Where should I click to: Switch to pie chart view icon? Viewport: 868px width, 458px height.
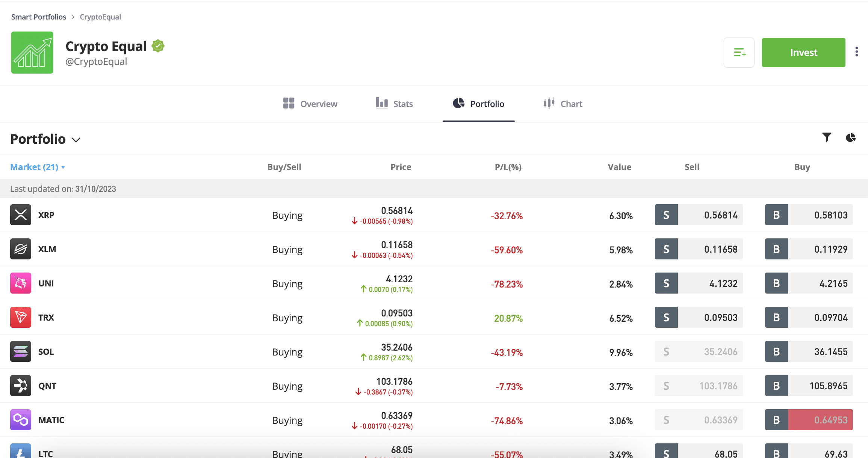851,138
